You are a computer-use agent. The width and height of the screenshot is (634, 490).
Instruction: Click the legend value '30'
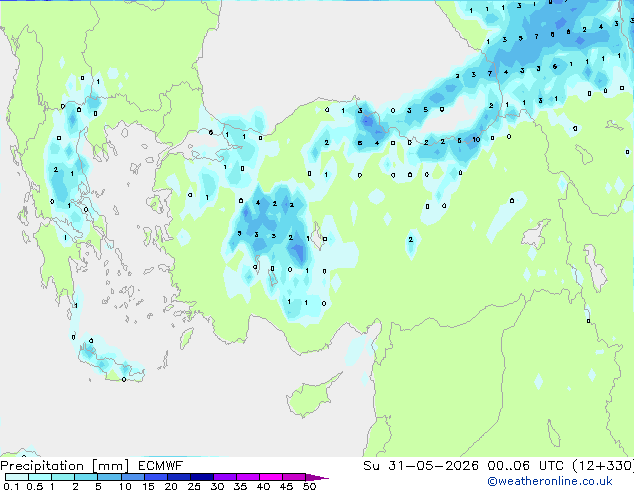point(217,486)
